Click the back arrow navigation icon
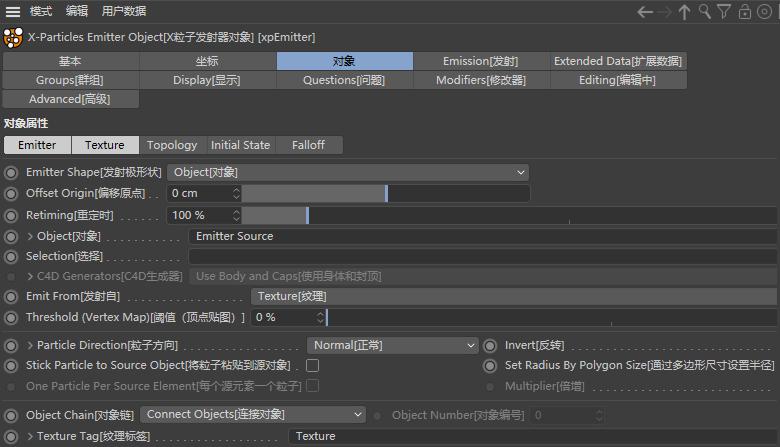The image size is (780, 447). click(645, 12)
